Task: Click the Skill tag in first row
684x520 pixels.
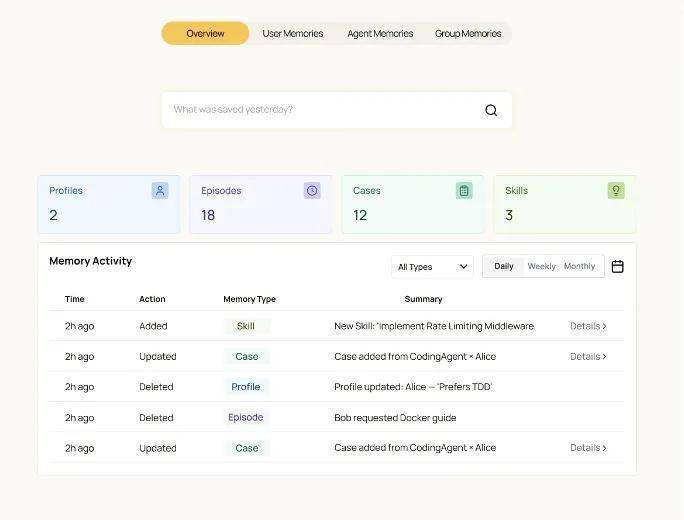Action: click(246, 326)
